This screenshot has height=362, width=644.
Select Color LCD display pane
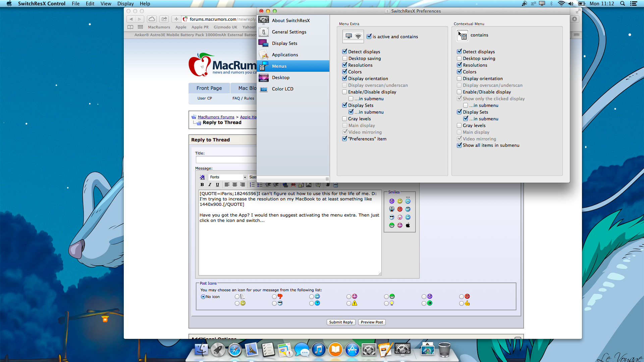click(293, 89)
